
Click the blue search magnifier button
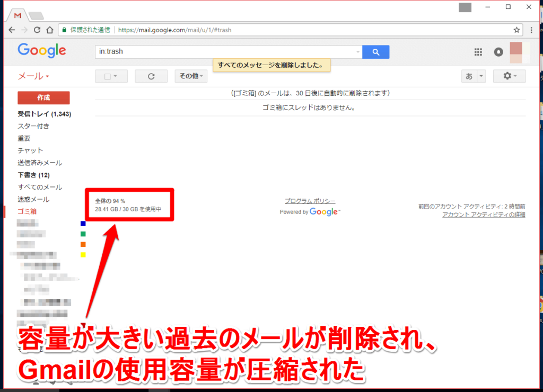[x=376, y=52]
